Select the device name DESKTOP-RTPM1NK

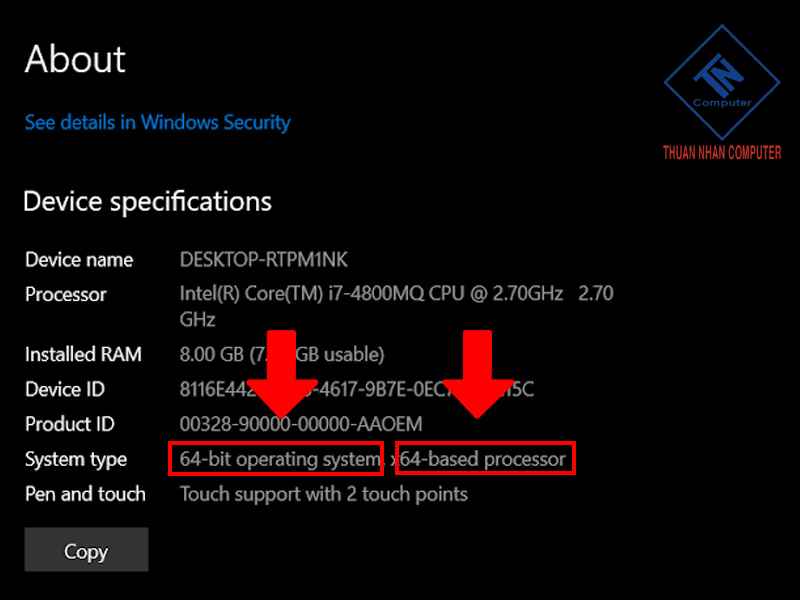pos(262,259)
